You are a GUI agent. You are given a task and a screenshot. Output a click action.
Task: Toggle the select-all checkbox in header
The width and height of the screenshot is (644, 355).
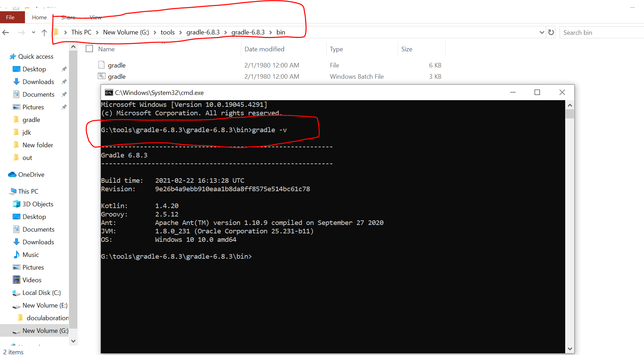click(89, 49)
